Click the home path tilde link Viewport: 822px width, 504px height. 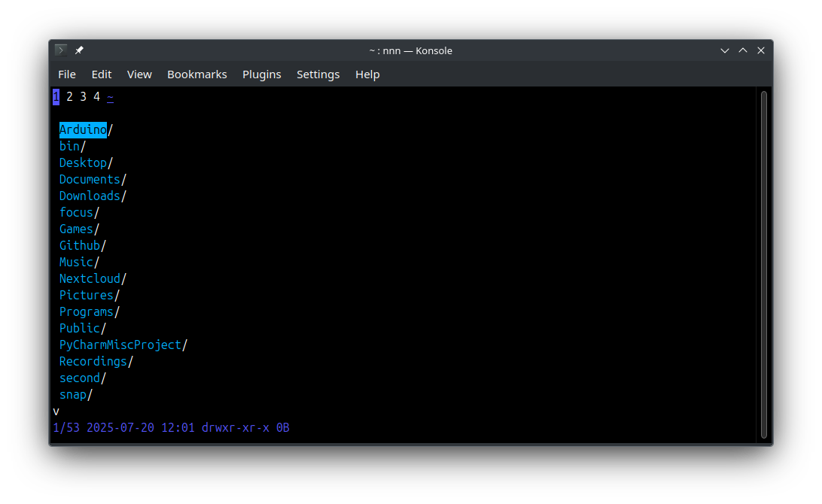pos(110,98)
